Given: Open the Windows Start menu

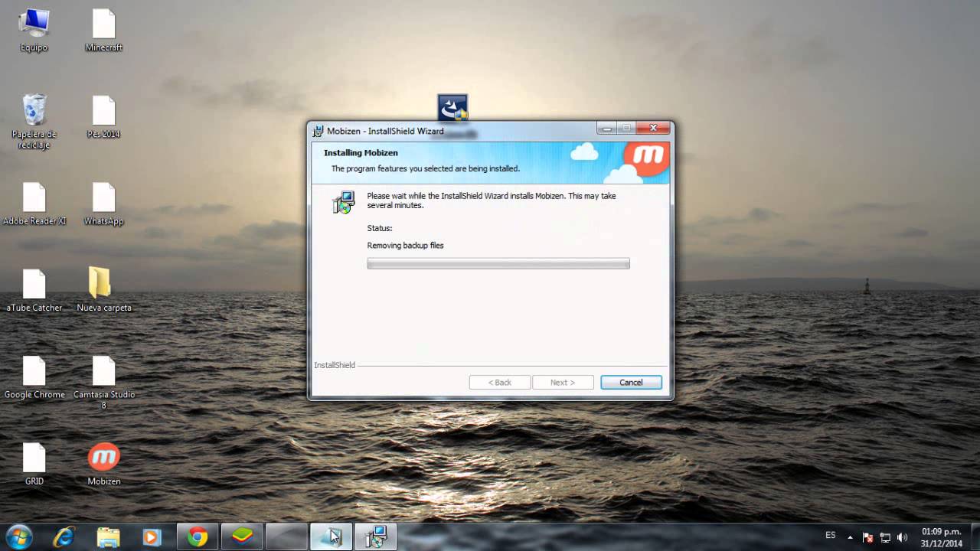Looking at the screenshot, I should tap(18, 537).
